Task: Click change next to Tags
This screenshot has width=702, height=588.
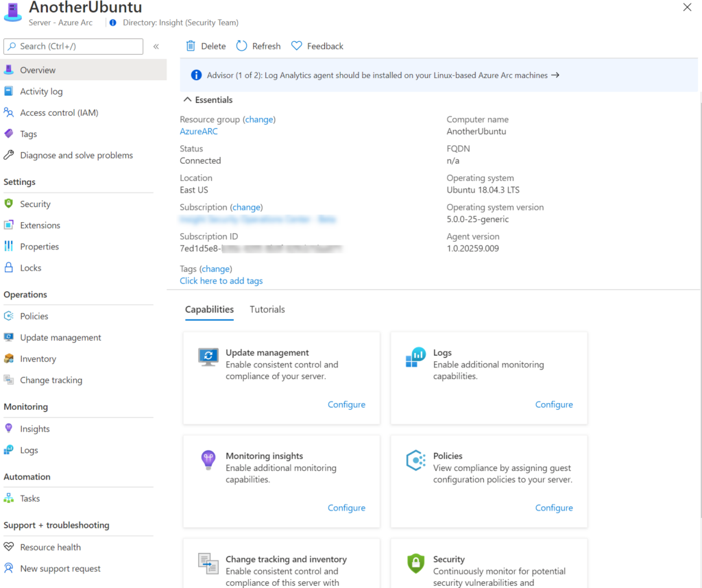Action: click(216, 269)
